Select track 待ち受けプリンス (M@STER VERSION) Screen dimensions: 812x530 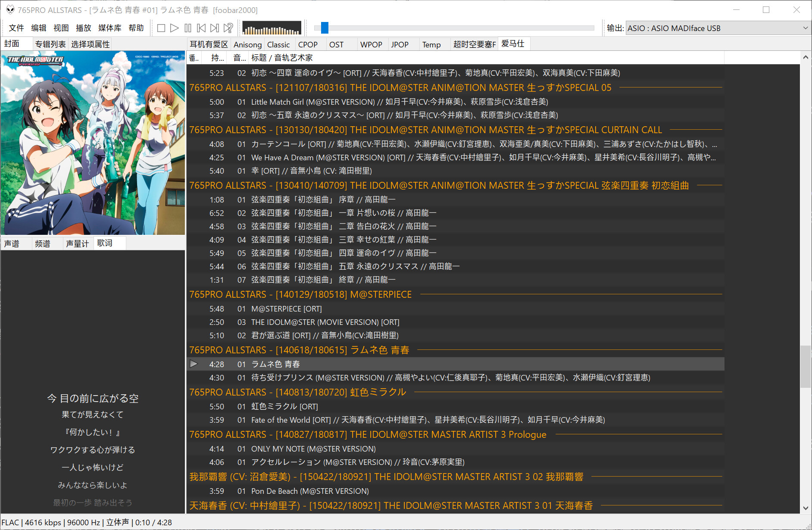pos(456,377)
